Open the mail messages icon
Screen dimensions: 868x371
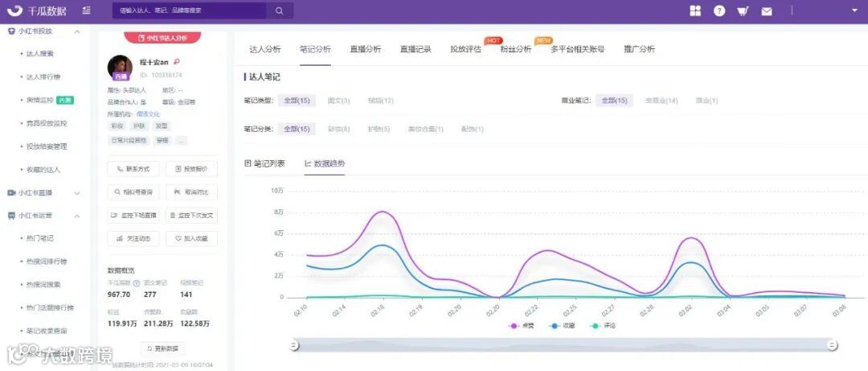coord(766,11)
